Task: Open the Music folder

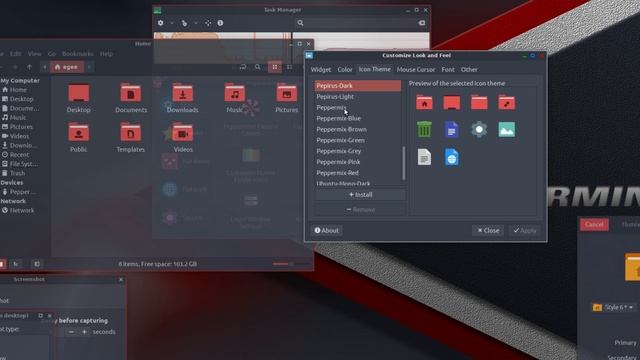Action: coord(235,98)
